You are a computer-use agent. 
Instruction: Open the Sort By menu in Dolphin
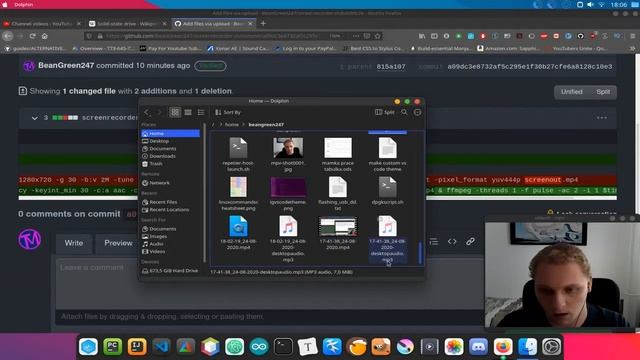[228, 112]
